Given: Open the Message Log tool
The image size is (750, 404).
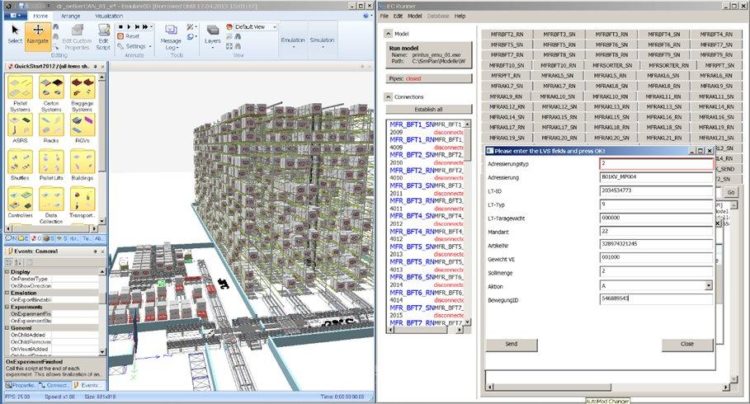Looking at the screenshot, I should (171, 37).
